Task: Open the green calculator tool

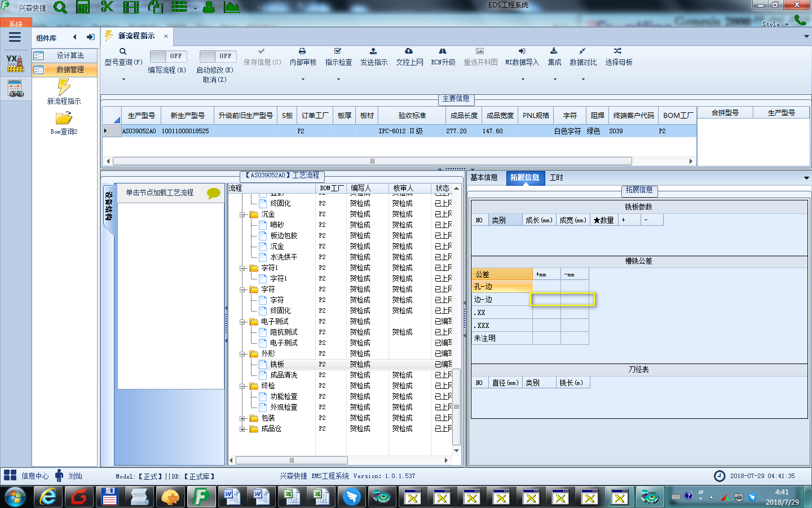Action: 83,7
